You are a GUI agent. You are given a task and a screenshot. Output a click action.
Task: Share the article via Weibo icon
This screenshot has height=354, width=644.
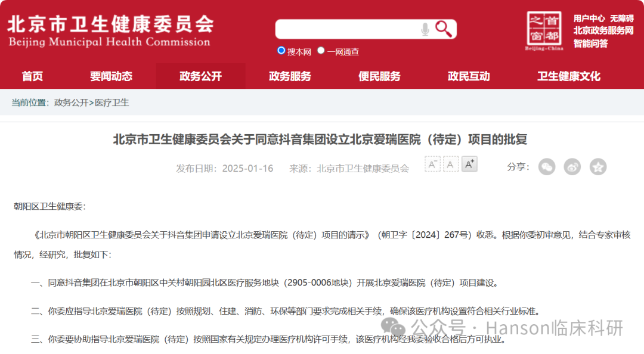pos(572,167)
